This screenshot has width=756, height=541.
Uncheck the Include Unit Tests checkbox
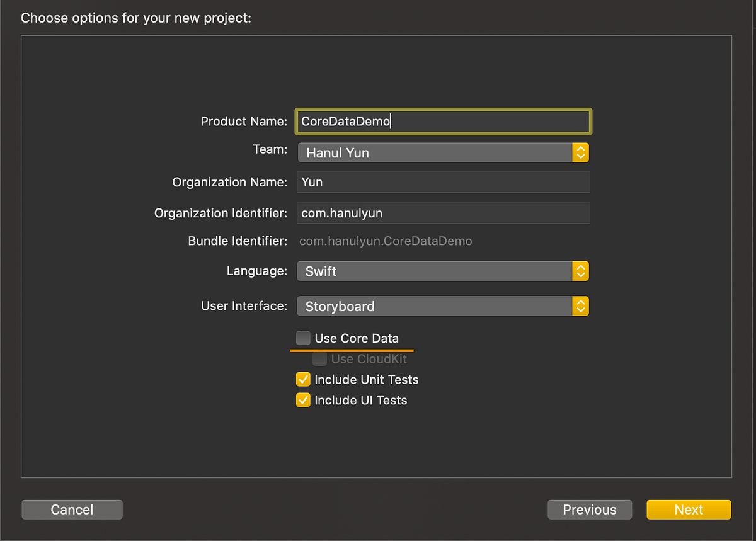[x=303, y=380]
